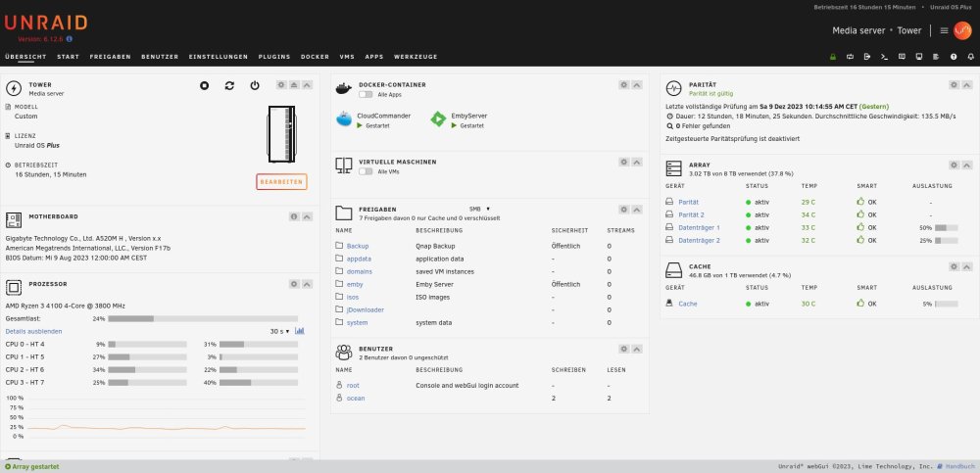The image size is (980, 473).
Task: Open the VMs menu tab
Action: 347,57
